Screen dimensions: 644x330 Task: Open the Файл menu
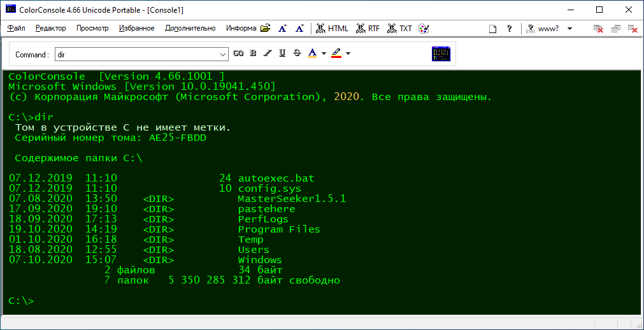click(x=17, y=29)
